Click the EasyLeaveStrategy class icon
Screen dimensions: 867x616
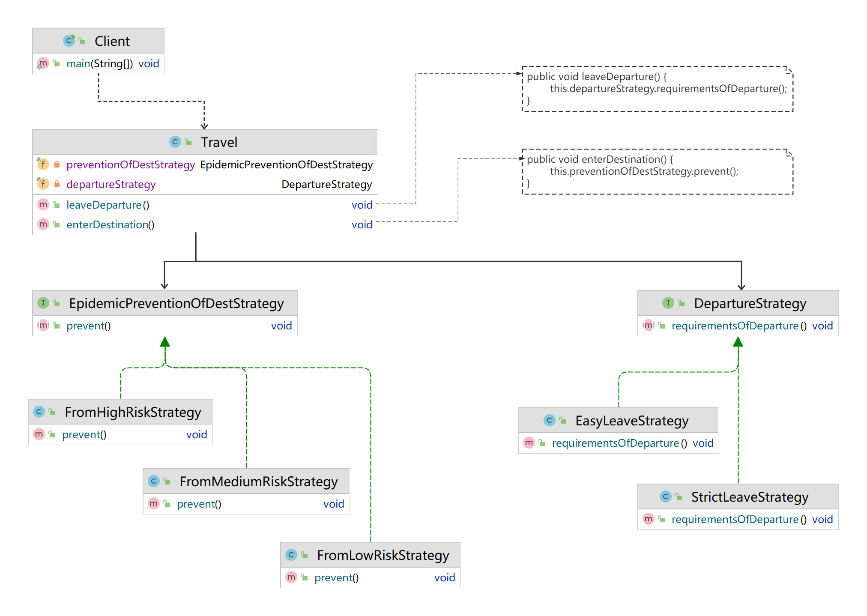tap(549, 420)
